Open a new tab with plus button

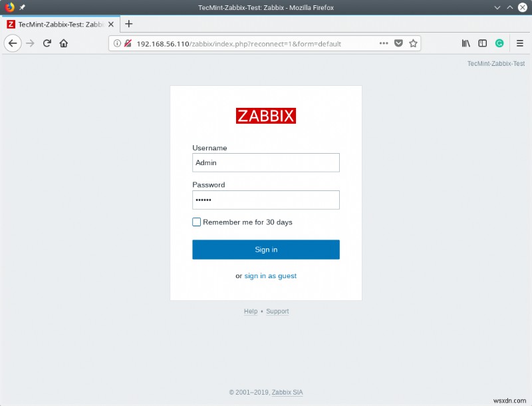point(128,24)
